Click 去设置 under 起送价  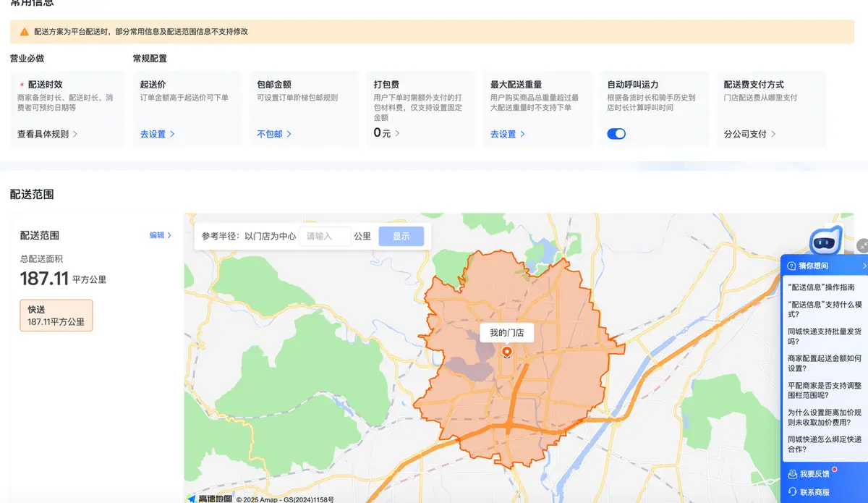(x=158, y=134)
